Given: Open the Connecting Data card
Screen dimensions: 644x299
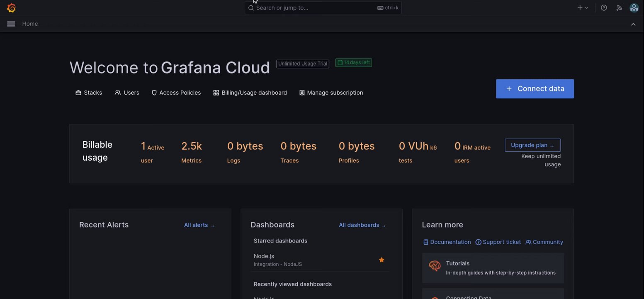Looking at the screenshot, I should pos(493,294).
